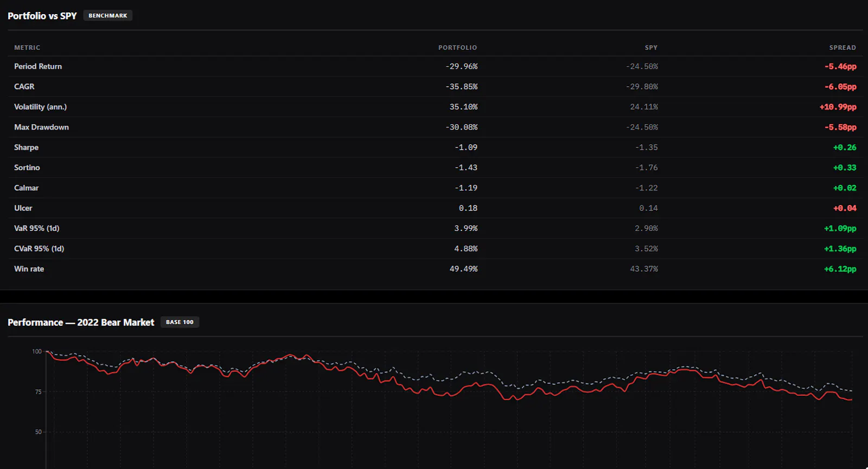Viewport: 868px width, 469px height.
Task: Select the METRIC column header
Action: 27,48
